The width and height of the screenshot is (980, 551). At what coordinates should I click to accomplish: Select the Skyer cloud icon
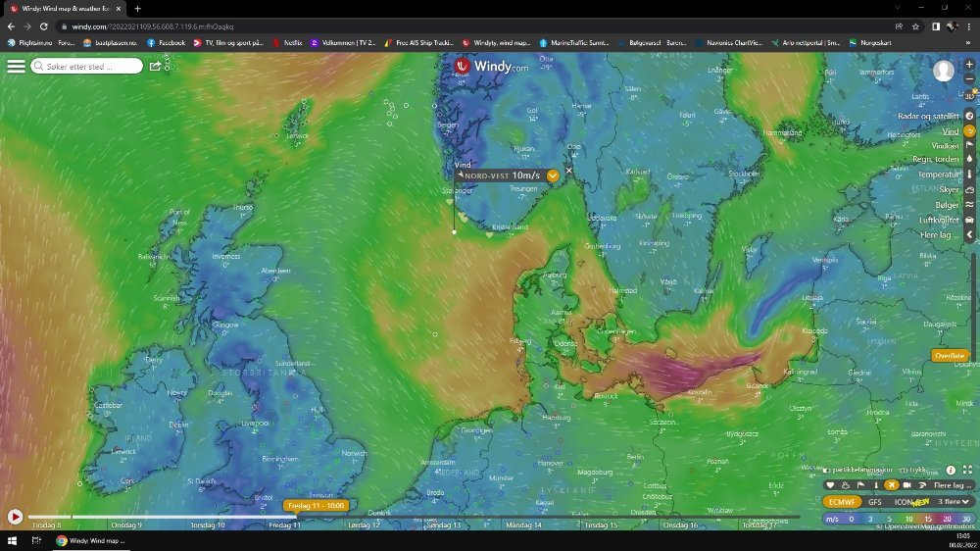[x=969, y=189]
